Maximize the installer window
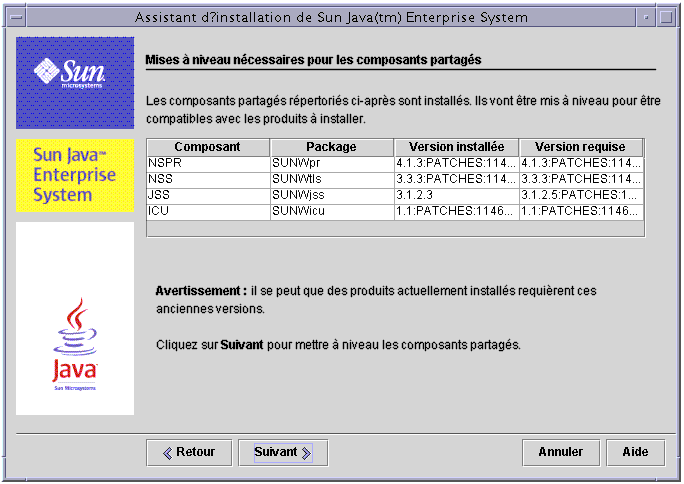 pos(666,17)
